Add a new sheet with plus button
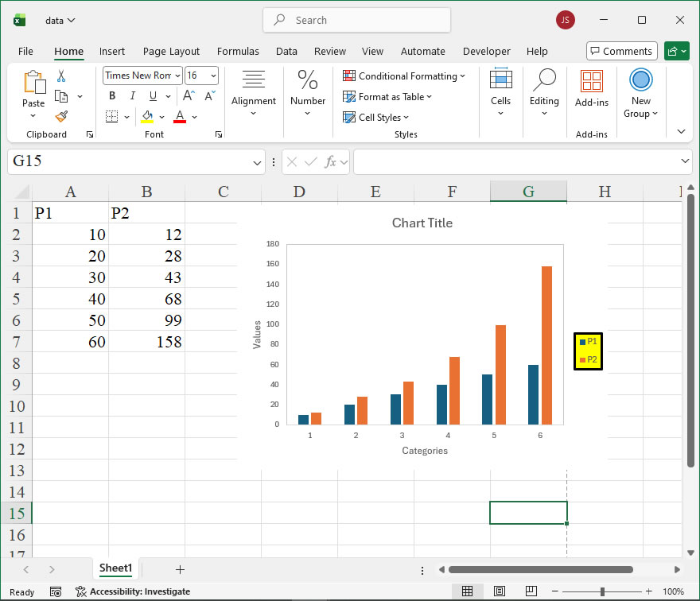 pos(180,569)
